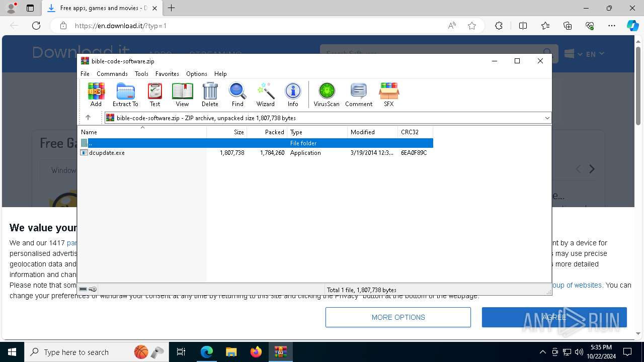
Task: Open a new browser tab
Action: tap(172, 8)
